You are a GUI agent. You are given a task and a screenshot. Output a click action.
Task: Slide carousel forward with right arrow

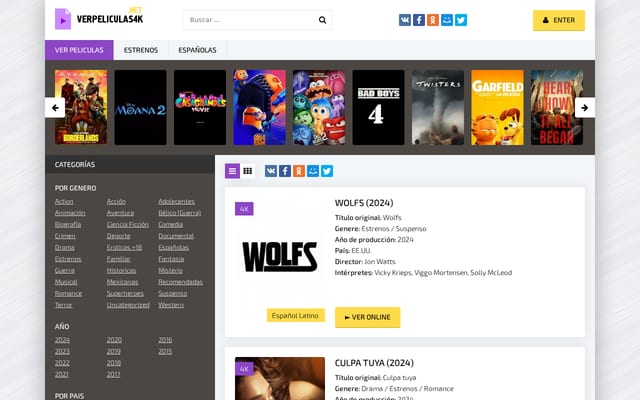click(584, 108)
